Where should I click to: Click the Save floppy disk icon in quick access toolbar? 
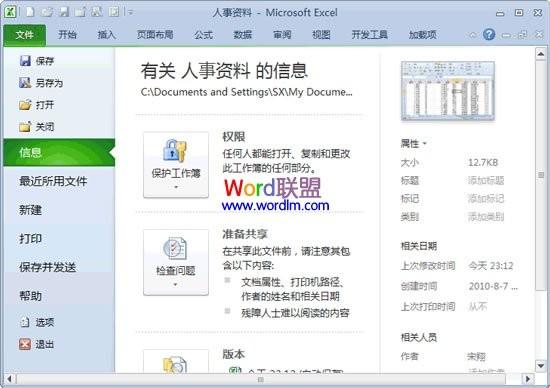point(64,12)
